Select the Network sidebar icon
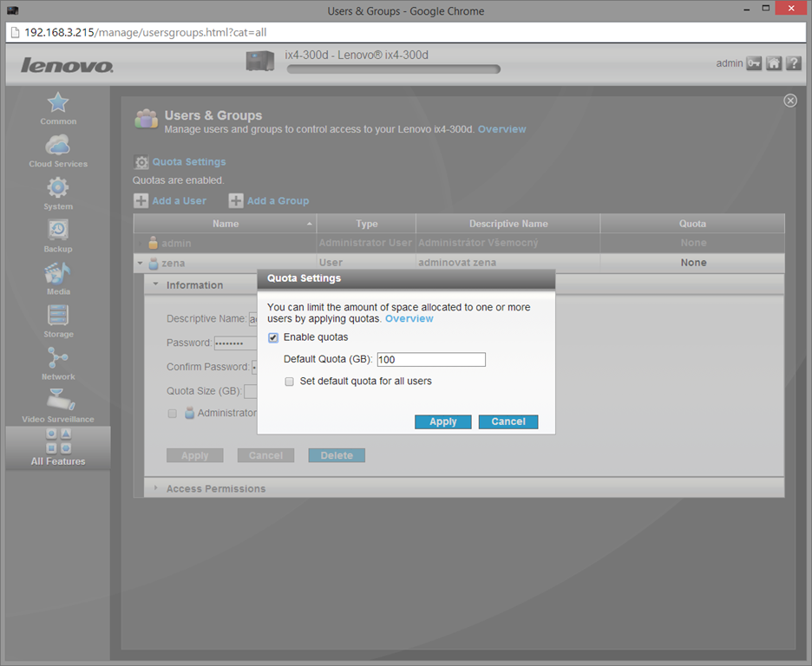 (58, 358)
